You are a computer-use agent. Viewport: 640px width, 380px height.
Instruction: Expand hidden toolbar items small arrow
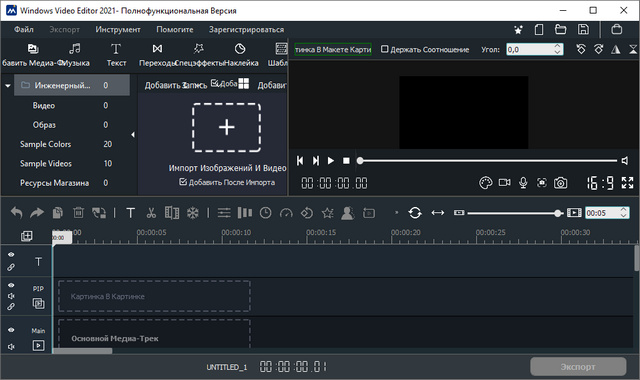[x=396, y=213]
